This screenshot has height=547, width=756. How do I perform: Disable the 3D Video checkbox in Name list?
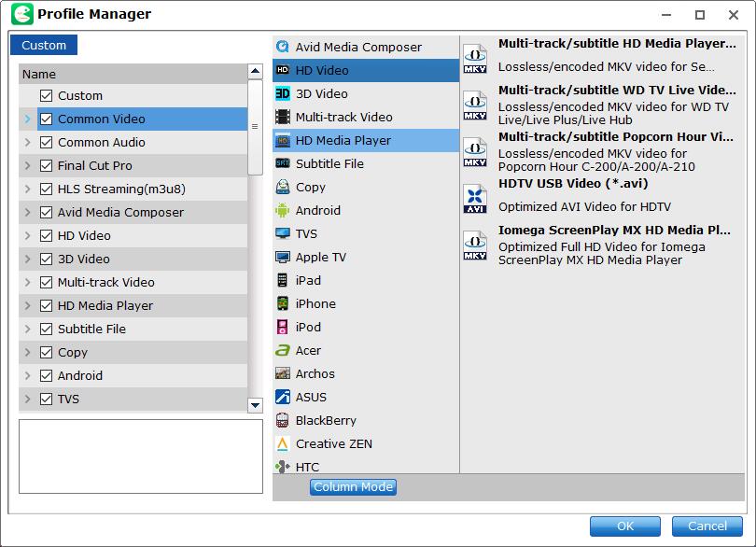point(47,259)
